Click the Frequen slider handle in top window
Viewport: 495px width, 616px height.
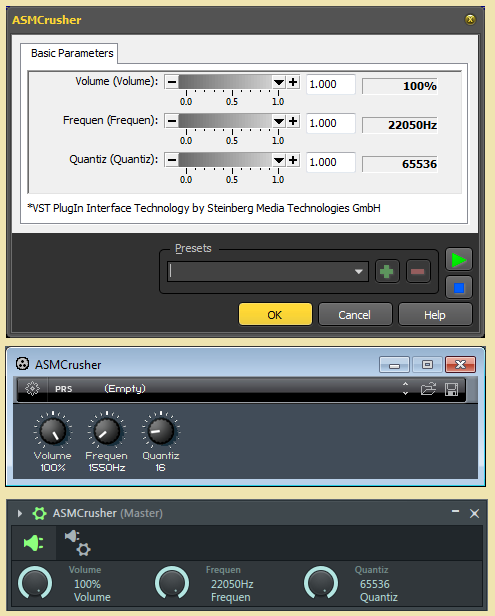(x=279, y=121)
